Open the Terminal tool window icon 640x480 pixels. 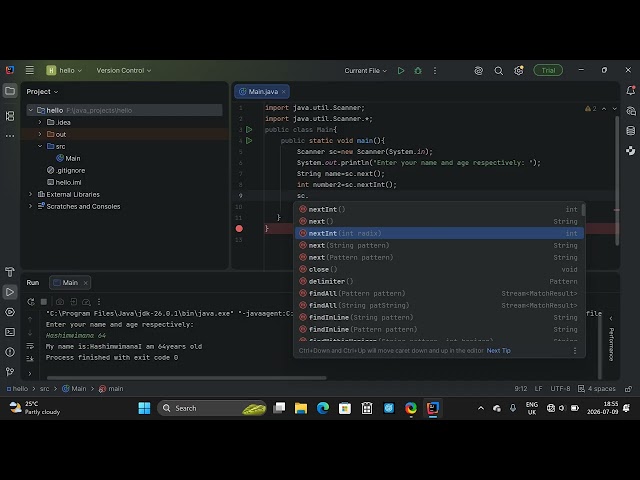point(10,332)
